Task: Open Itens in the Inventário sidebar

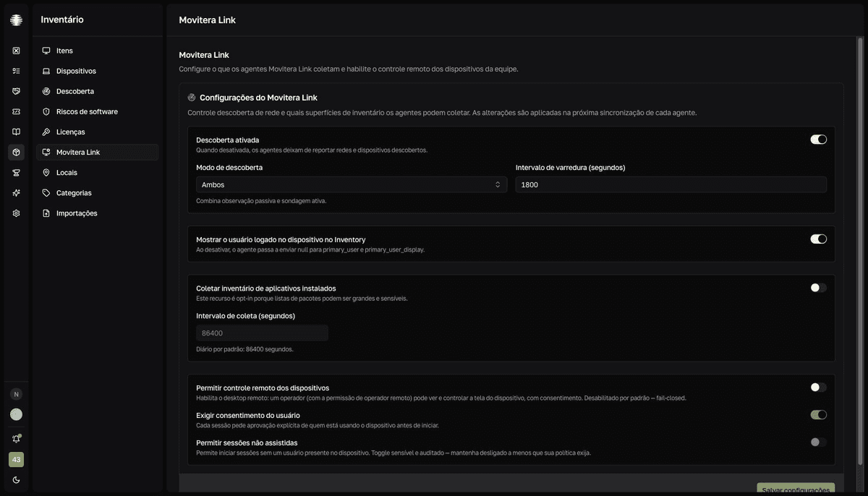Action: (x=97, y=51)
